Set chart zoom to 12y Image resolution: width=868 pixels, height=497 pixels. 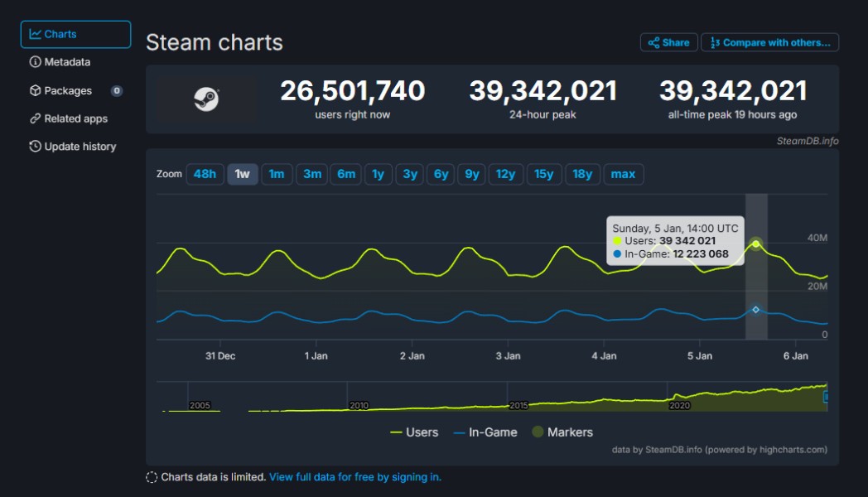click(505, 174)
